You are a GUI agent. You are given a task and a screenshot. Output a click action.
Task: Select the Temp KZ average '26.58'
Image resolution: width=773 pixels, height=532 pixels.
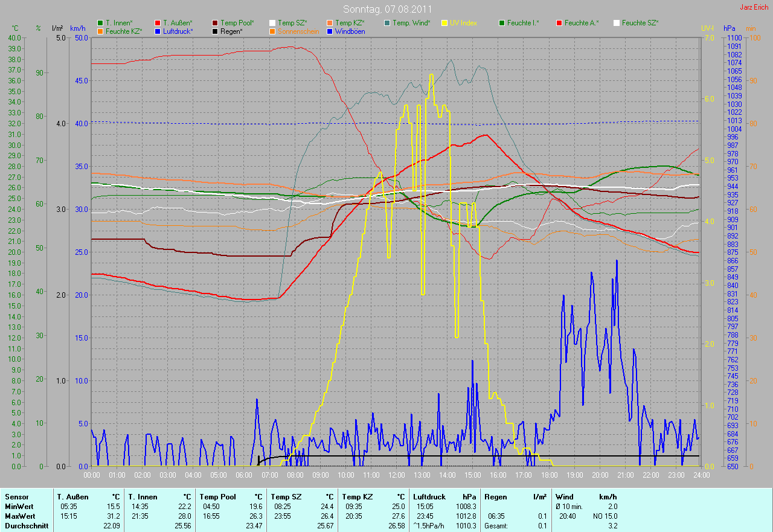pos(396,526)
